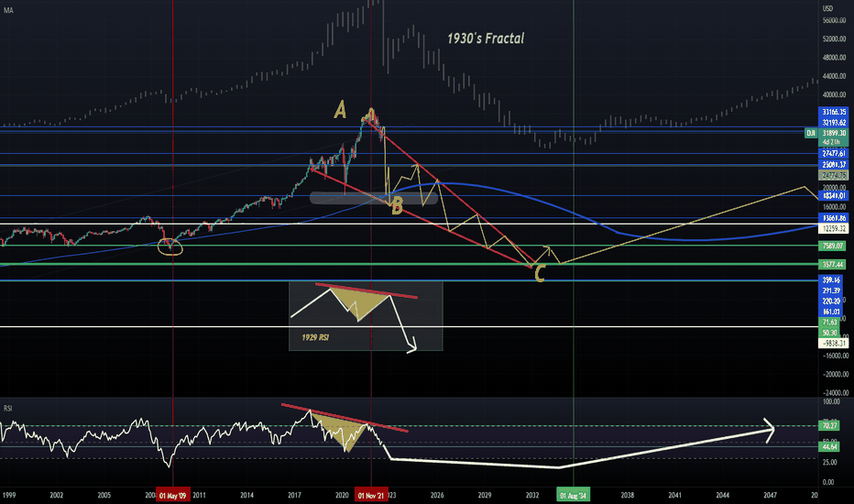The image size is (854, 504).
Task: Click the 4d 21h countdown label
Action: [833, 142]
